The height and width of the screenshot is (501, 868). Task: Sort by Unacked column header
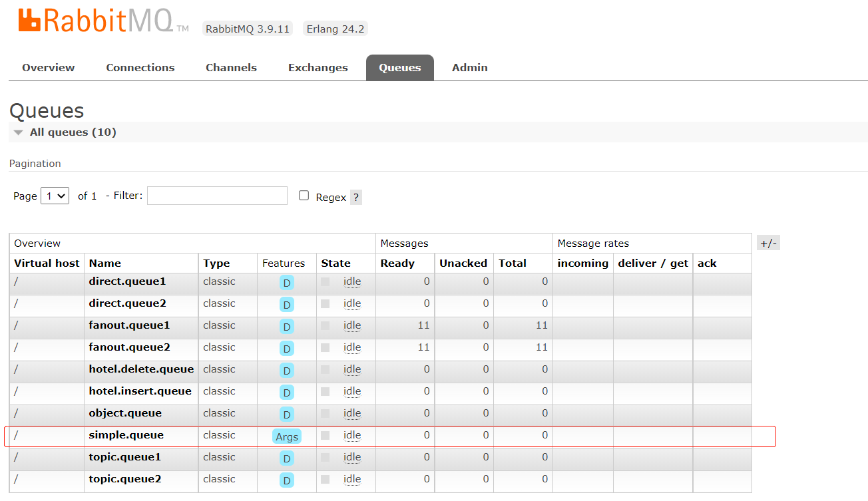[x=463, y=263]
